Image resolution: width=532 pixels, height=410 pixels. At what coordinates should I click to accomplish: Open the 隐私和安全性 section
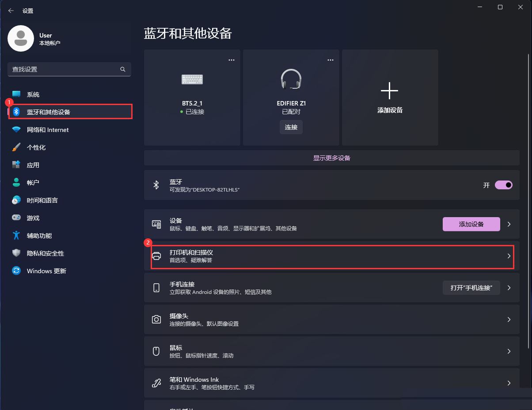pos(44,253)
